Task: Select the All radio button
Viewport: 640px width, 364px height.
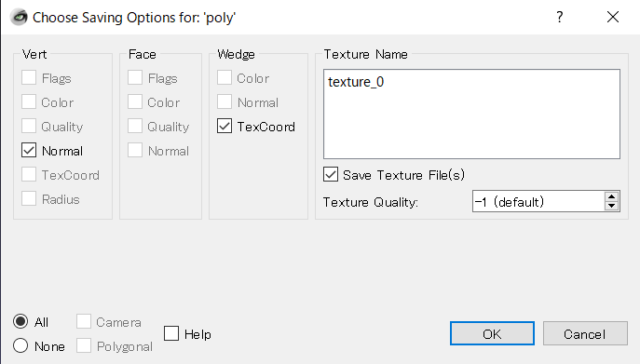Action: (x=20, y=321)
